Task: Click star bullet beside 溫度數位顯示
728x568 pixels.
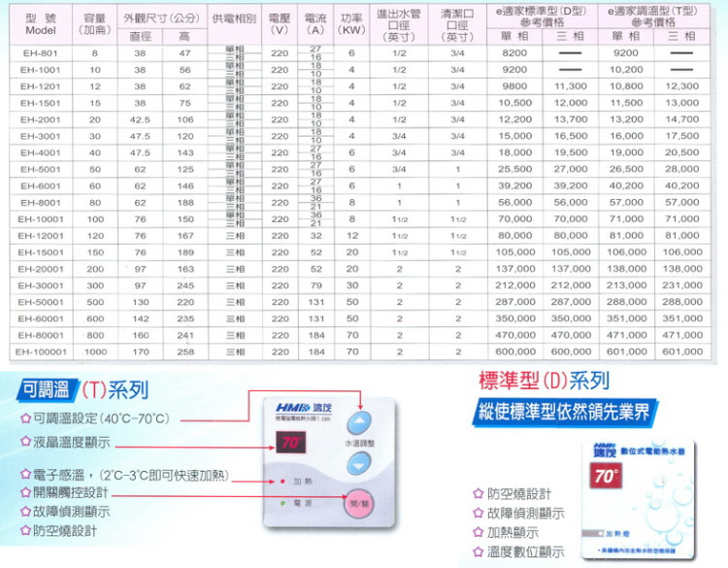Action: (478, 551)
